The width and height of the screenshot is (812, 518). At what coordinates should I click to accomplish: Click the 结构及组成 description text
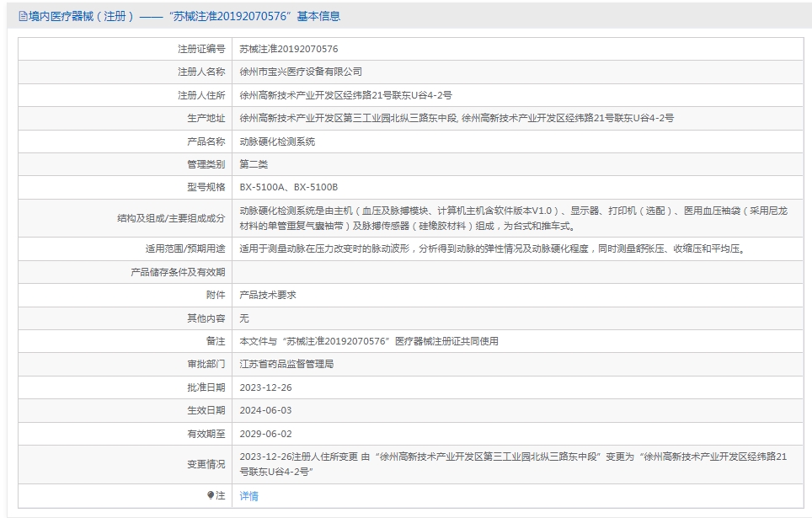point(513,219)
